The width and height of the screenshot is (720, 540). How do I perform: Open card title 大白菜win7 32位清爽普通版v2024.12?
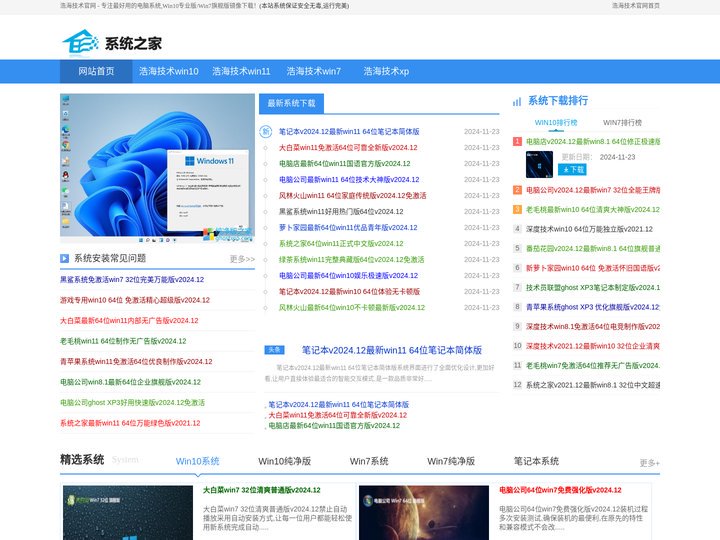(262, 490)
